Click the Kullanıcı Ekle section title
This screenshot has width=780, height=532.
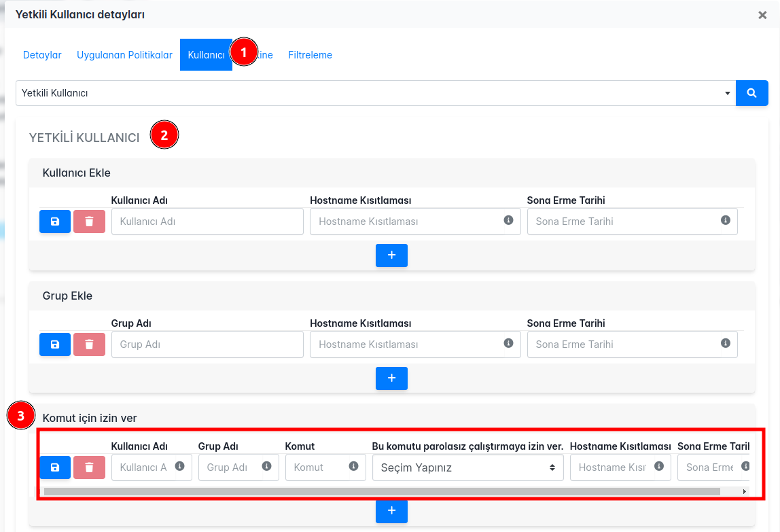click(77, 173)
